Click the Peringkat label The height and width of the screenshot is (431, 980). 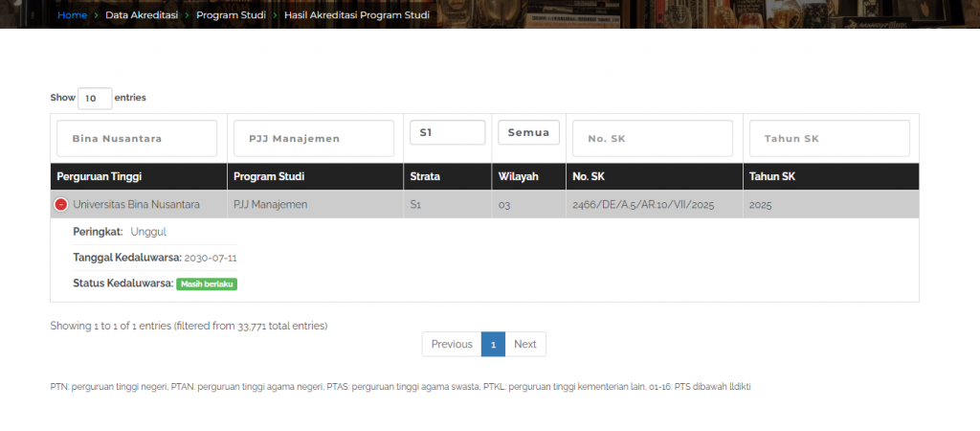point(99,232)
